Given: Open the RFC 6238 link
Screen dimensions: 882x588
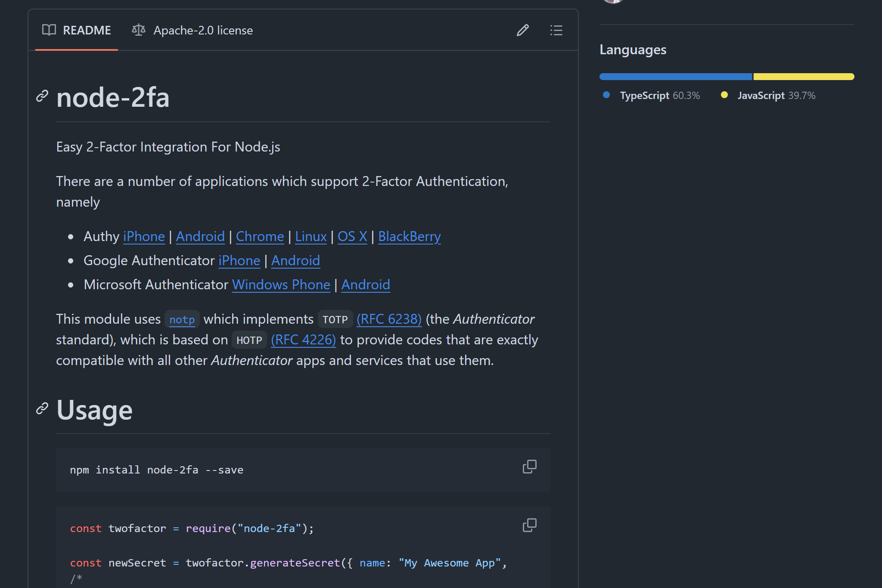Looking at the screenshot, I should click(x=389, y=319).
